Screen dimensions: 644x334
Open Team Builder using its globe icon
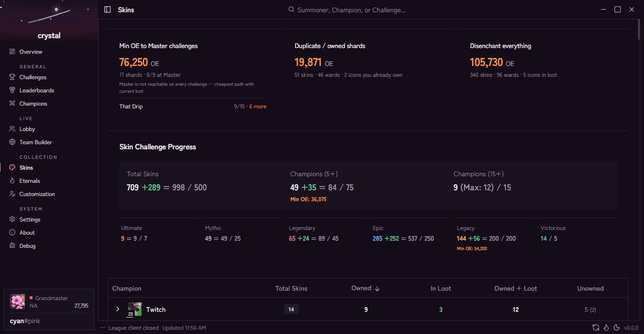[x=12, y=142]
